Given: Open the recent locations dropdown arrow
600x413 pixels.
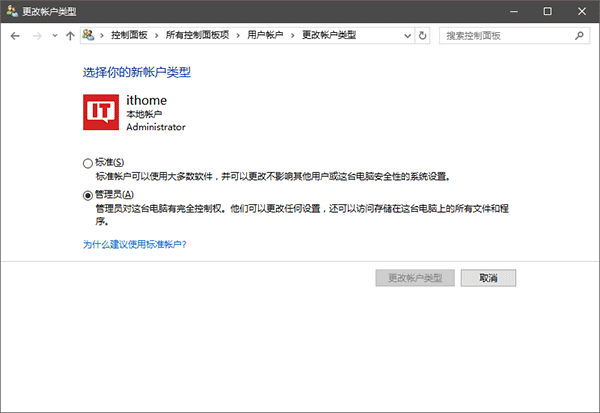Looking at the screenshot, I should pos(55,36).
